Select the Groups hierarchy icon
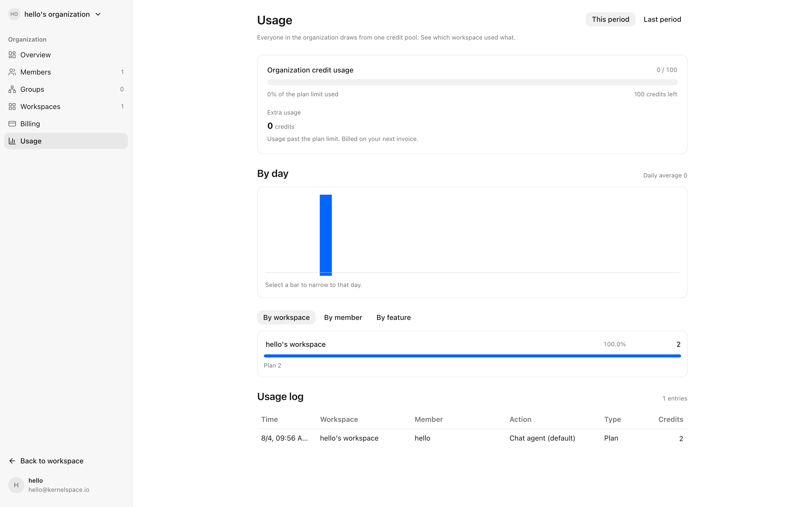This screenshot has height=507, width=812. 12,89
